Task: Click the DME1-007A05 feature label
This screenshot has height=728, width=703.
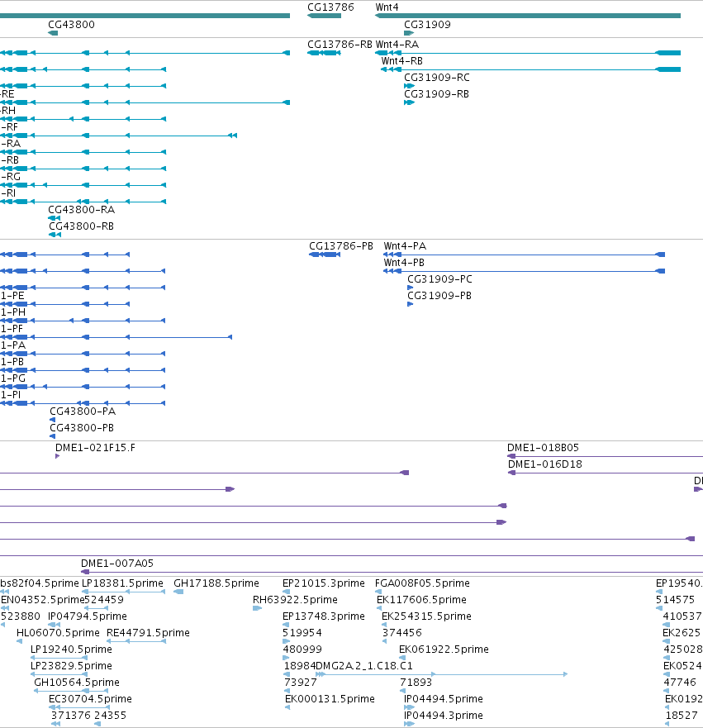Action: pos(117,564)
